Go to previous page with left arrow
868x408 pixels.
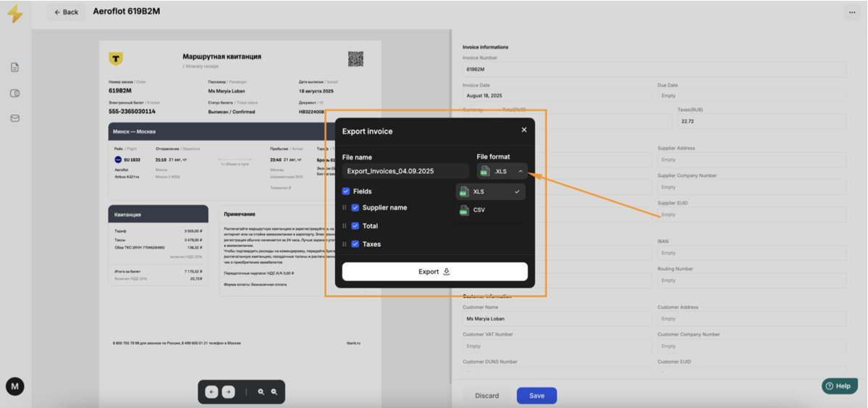tap(212, 392)
